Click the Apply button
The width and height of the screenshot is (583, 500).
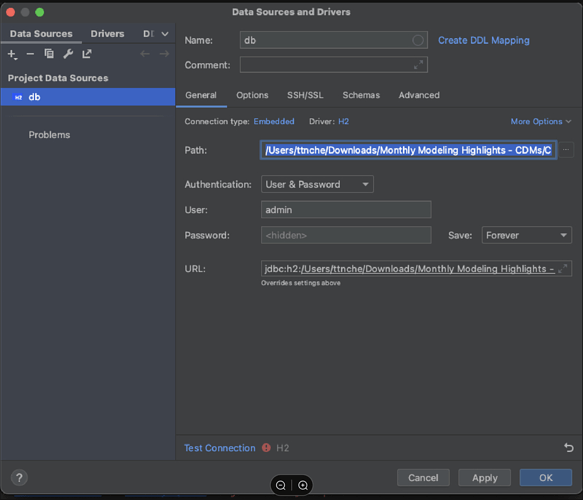(484, 478)
